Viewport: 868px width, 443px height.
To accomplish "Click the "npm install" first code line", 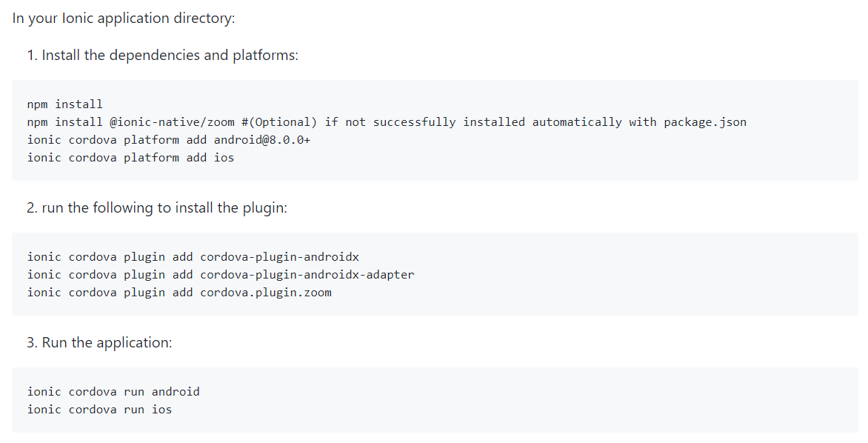I will click(x=65, y=104).
